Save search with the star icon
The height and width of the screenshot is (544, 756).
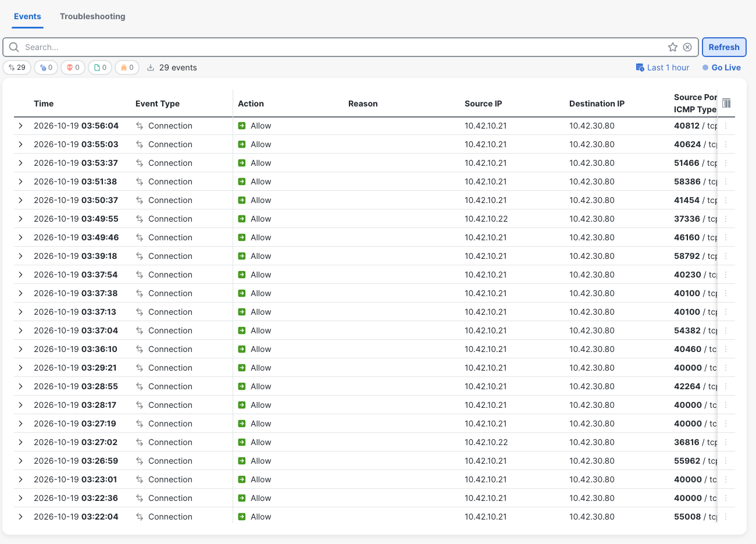click(673, 47)
